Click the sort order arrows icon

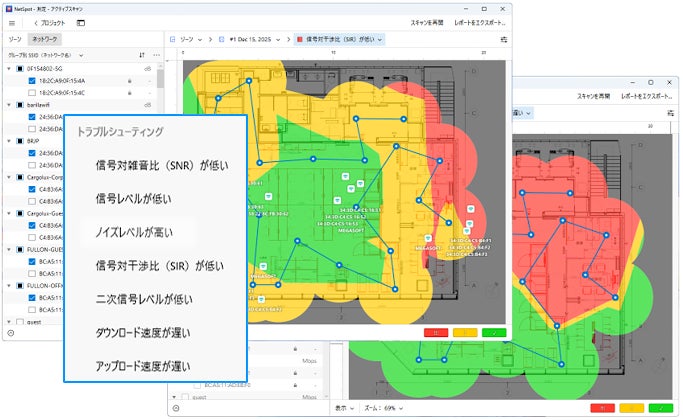pos(142,55)
